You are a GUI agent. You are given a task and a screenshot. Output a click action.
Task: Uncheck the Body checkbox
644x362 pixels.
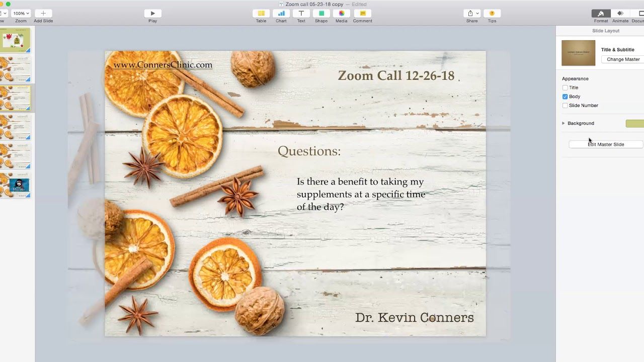click(x=565, y=97)
